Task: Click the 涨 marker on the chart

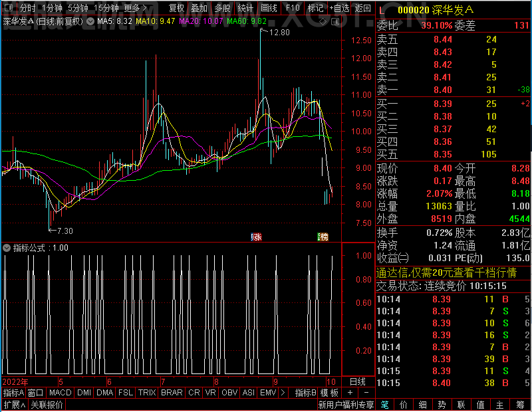Action: pyautogui.click(x=256, y=237)
